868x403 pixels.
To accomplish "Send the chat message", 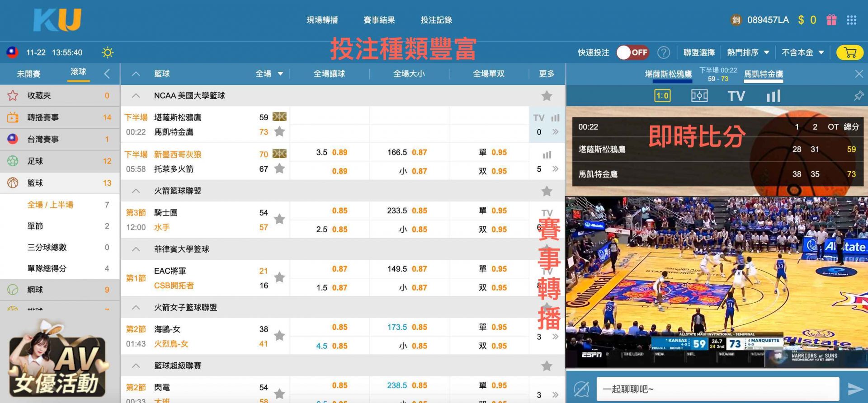I will pyautogui.click(x=855, y=389).
